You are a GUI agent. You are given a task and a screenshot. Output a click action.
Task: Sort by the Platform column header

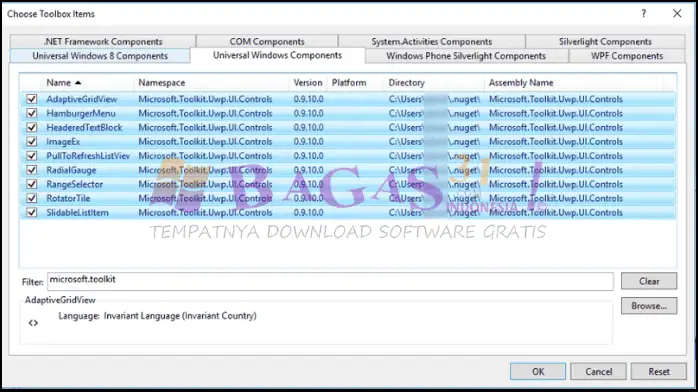coord(355,83)
